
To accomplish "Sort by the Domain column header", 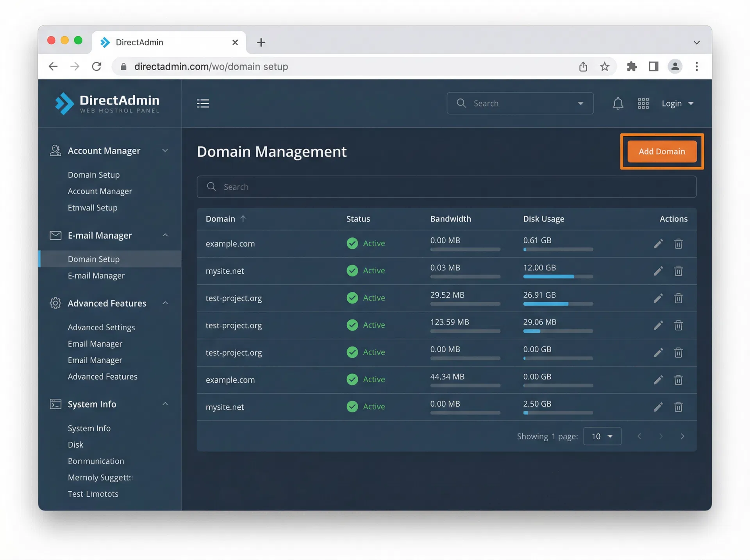I will tap(225, 219).
